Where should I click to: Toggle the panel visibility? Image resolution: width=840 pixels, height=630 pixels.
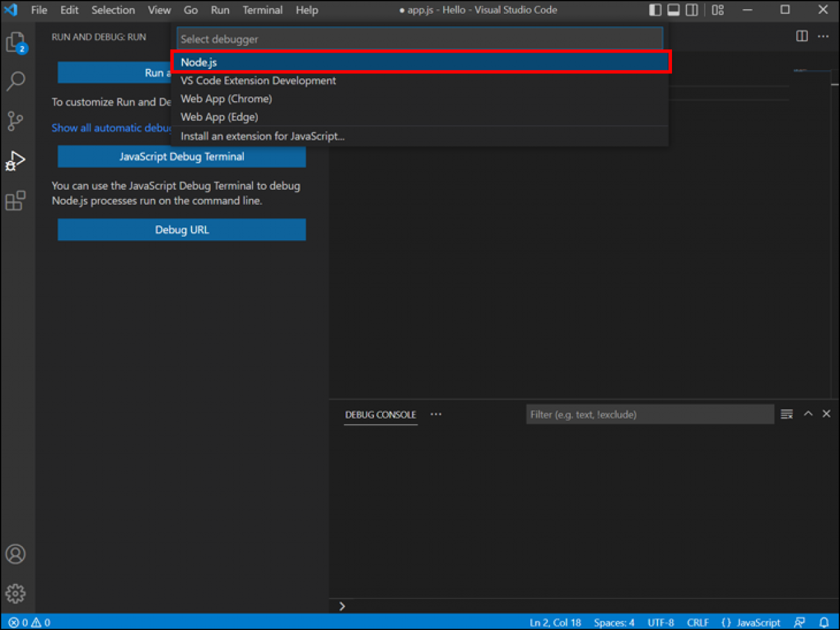(x=673, y=10)
